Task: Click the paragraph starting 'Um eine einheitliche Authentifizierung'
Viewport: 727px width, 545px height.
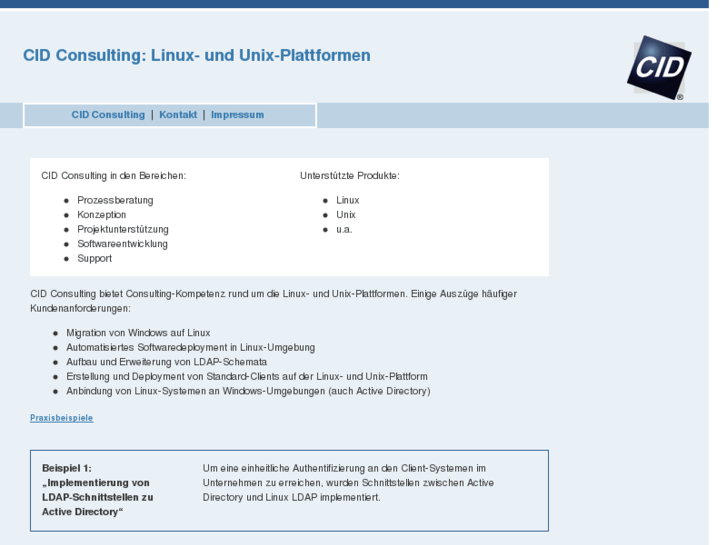Action: (x=348, y=483)
